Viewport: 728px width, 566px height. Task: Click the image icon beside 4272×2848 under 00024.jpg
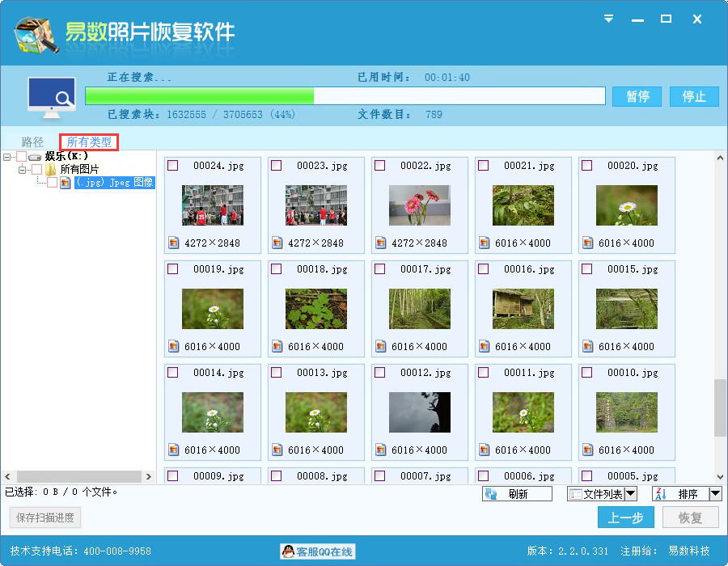tap(173, 243)
